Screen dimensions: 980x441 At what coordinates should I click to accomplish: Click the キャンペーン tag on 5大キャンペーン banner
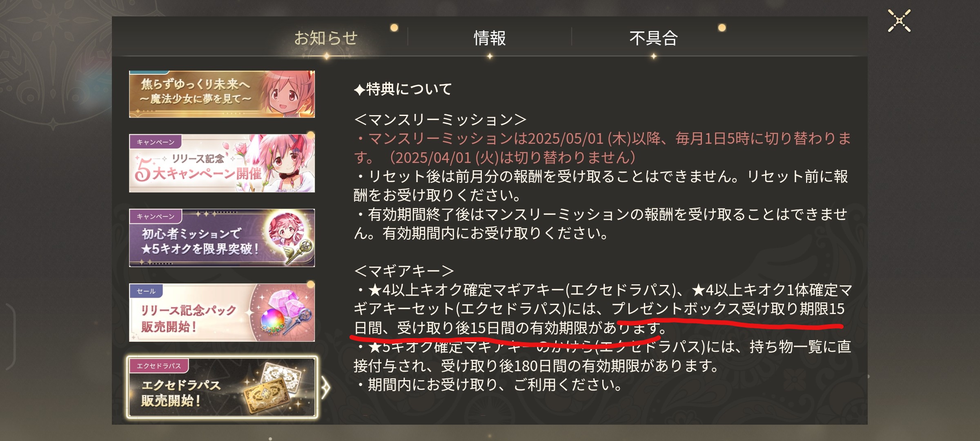tap(156, 142)
